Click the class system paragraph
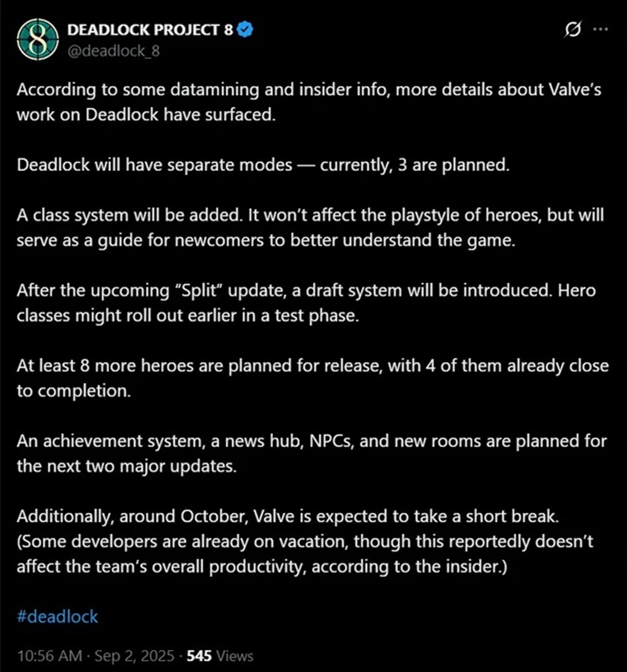627x672 pixels. click(x=310, y=227)
